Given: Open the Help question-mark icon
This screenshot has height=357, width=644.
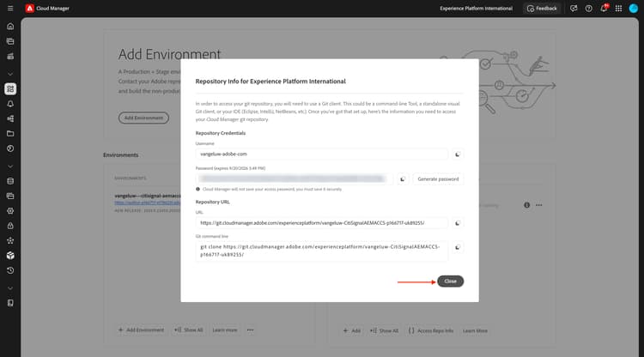Looking at the screenshot, I should (588, 9).
